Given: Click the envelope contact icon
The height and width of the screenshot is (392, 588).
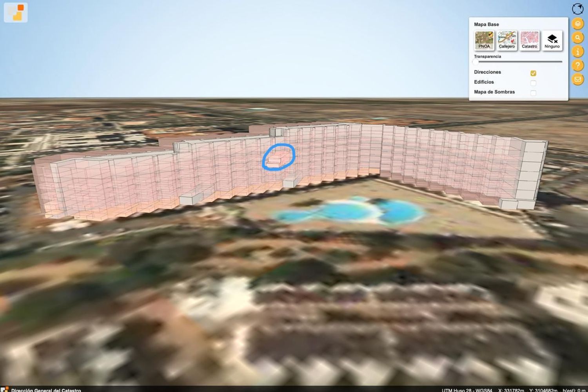Looking at the screenshot, I should coord(577,79).
